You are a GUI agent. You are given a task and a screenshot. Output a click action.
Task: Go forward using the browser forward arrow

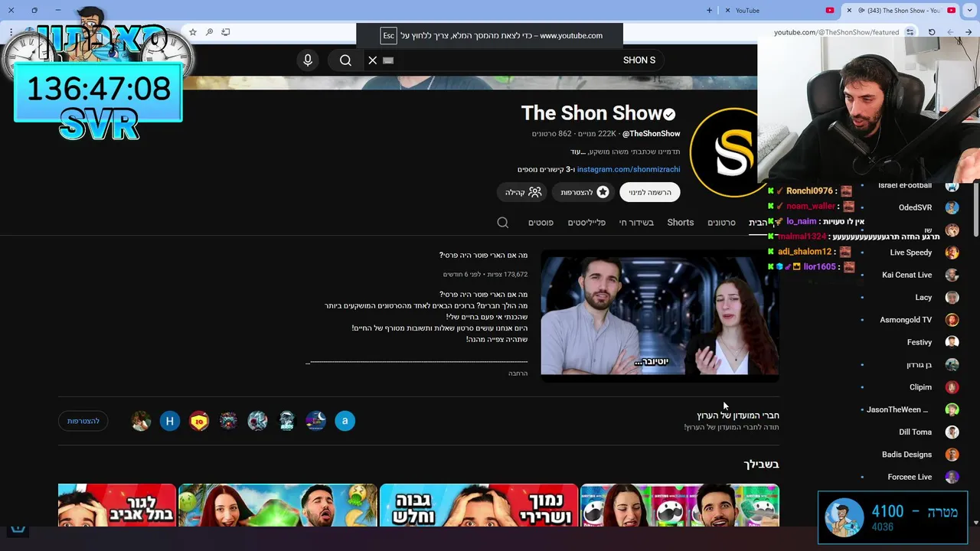pyautogui.click(x=950, y=32)
